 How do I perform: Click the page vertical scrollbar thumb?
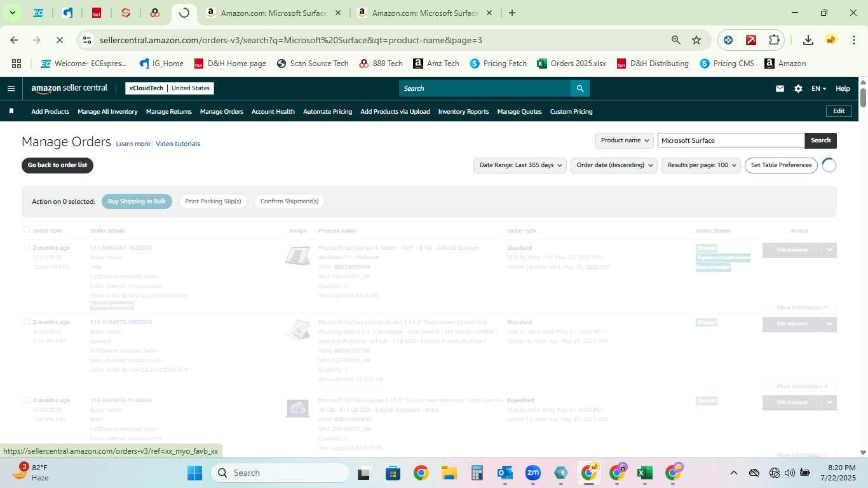[x=863, y=97]
